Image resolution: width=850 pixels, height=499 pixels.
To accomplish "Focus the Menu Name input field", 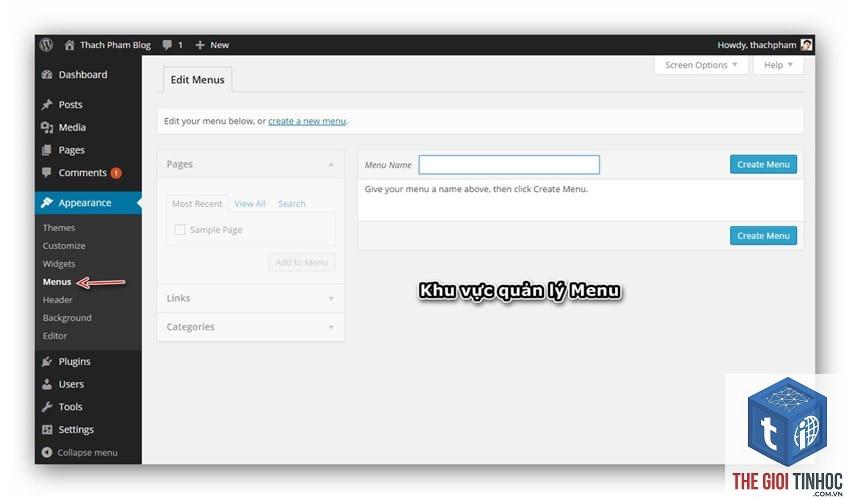I will pyautogui.click(x=509, y=165).
